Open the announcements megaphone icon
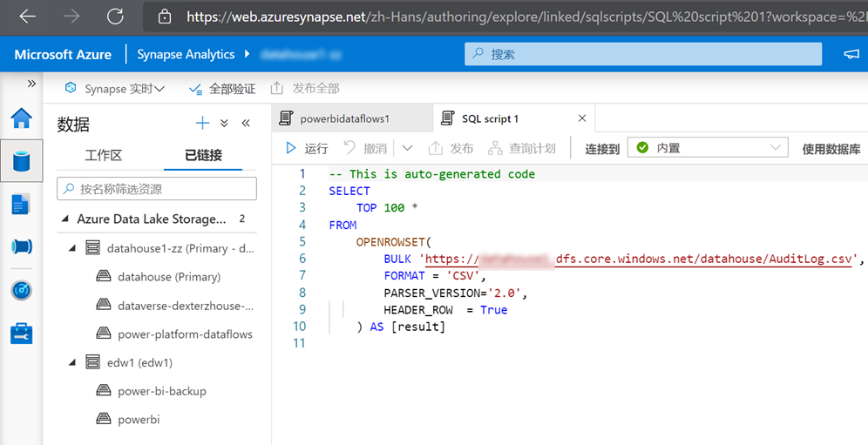 pos(851,54)
